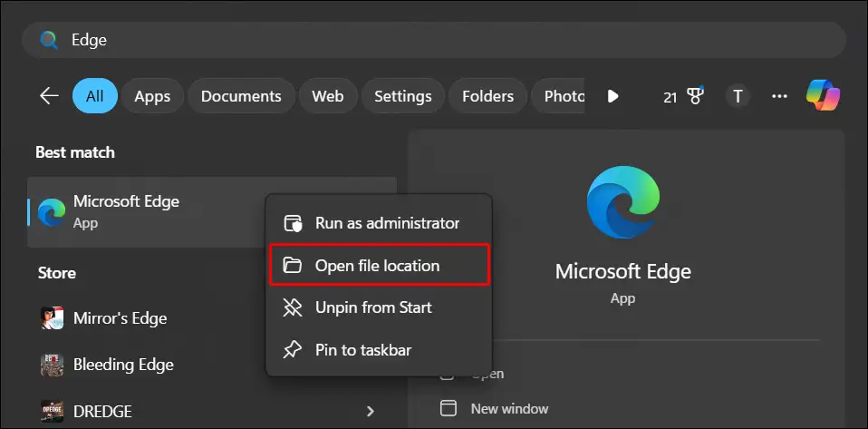Open the T account avatar
Screen dimensions: 868x429
738,96
